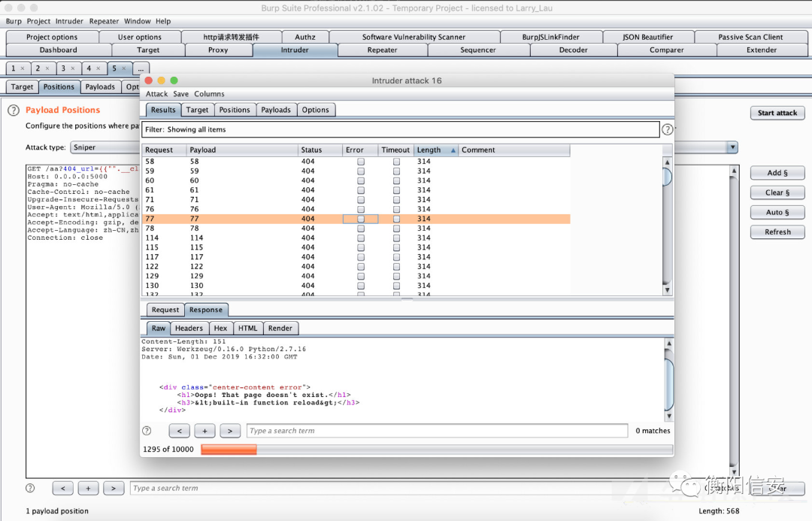Image resolution: width=812 pixels, height=521 pixels.
Task: Show response Headers view
Action: [189, 329]
